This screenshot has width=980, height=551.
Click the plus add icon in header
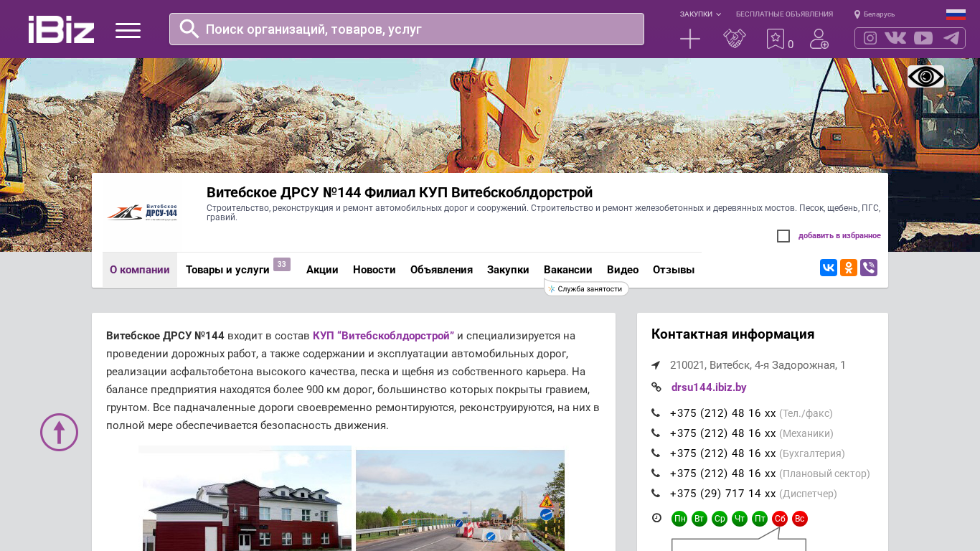pos(690,39)
